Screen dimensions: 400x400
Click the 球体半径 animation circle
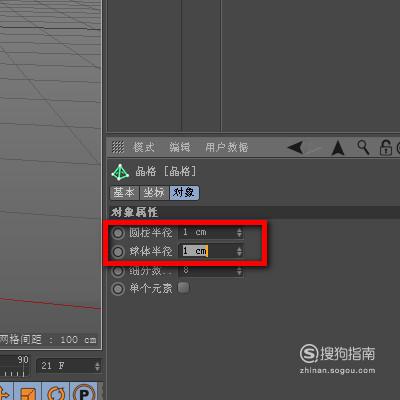pos(118,252)
